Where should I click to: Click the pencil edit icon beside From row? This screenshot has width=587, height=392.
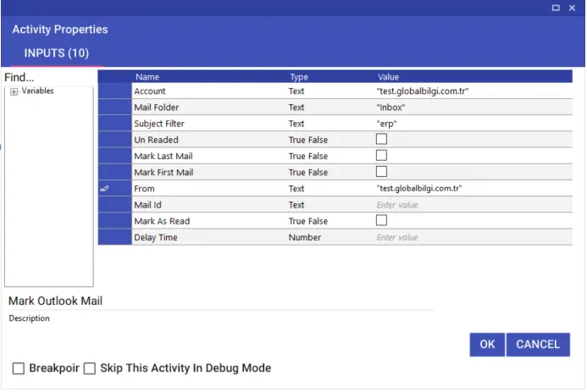coord(104,189)
